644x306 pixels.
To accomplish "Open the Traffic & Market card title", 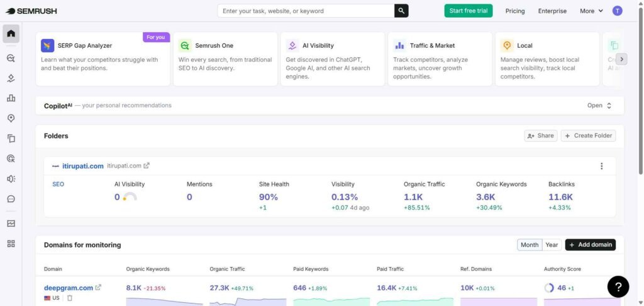I will [x=432, y=46].
